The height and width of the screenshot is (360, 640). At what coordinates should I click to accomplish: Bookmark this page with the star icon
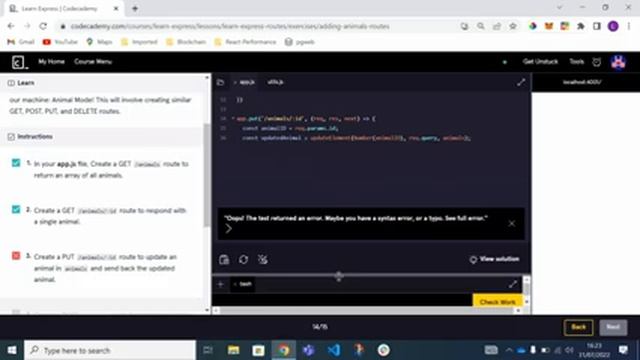tap(513, 26)
